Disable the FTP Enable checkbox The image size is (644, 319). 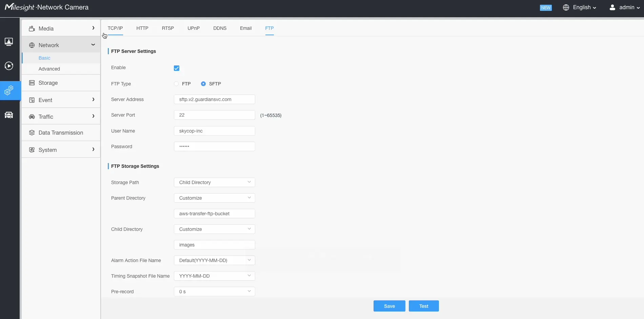pos(176,68)
